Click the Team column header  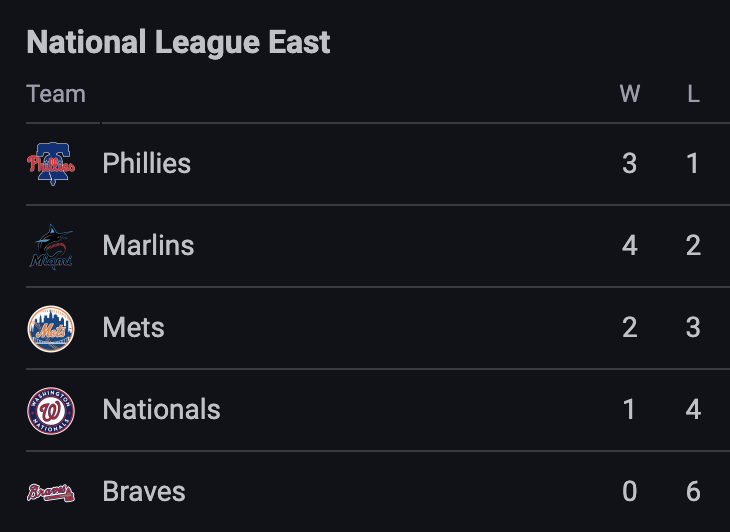(x=56, y=95)
